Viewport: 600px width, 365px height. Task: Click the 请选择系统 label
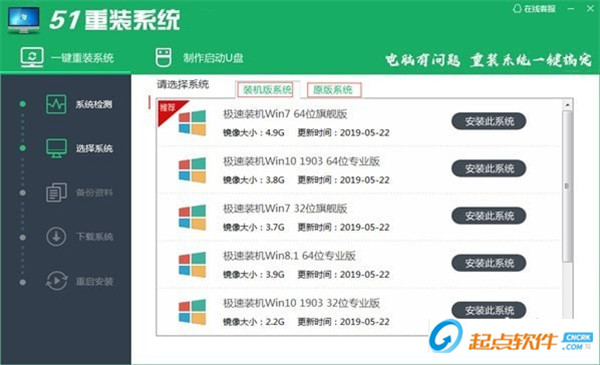tap(183, 84)
